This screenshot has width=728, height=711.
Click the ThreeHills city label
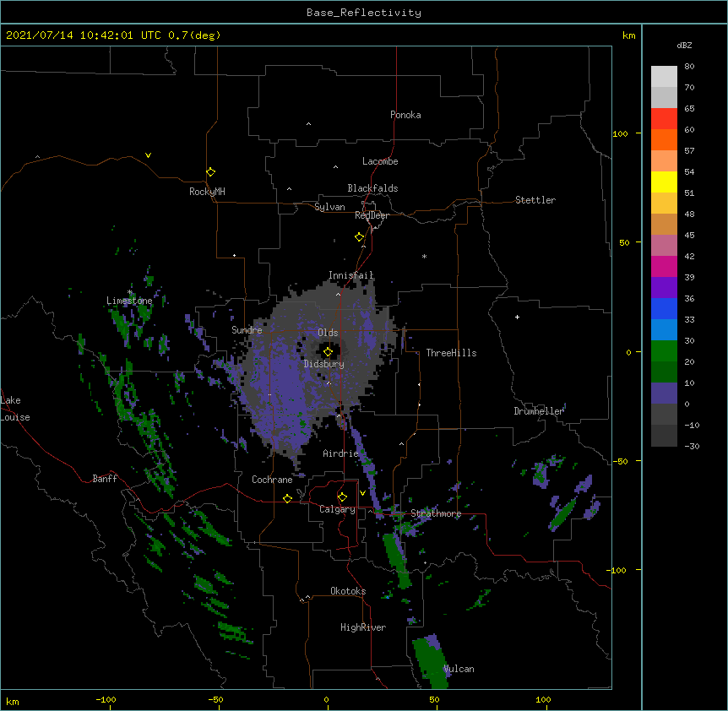coord(451,353)
